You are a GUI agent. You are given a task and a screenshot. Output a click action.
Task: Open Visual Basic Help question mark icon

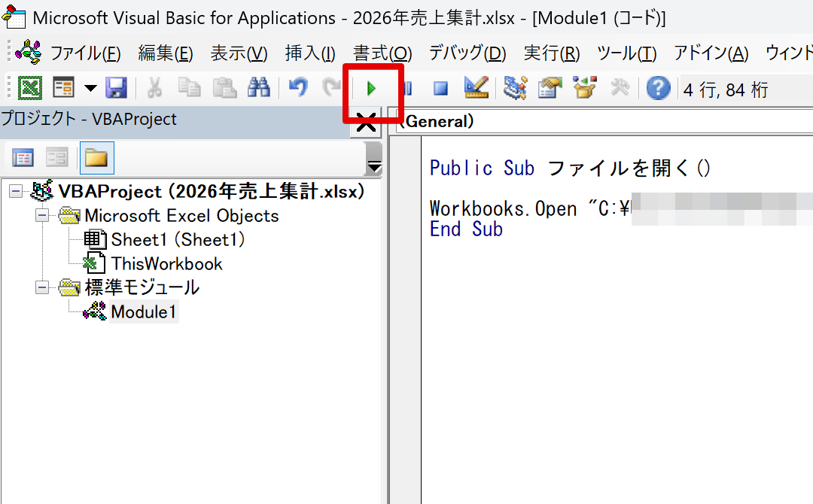point(658,89)
